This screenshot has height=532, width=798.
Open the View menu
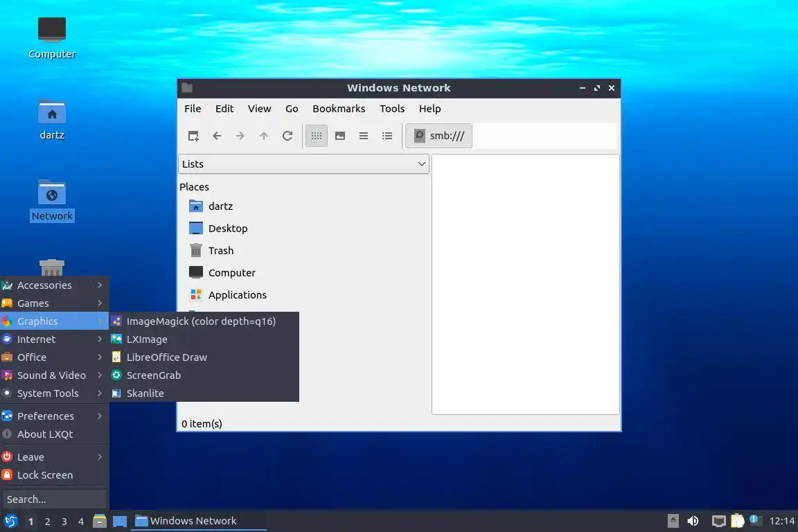click(260, 109)
